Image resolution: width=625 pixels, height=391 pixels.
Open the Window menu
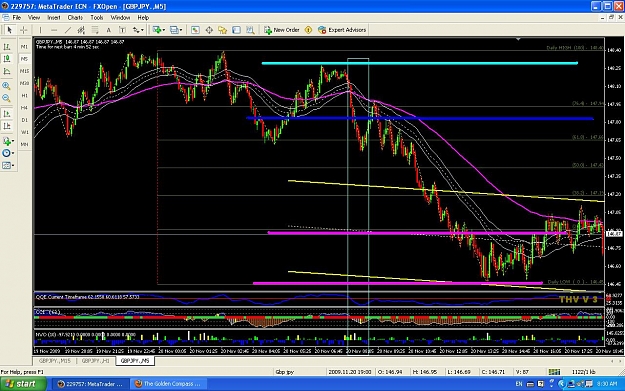[120, 18]
